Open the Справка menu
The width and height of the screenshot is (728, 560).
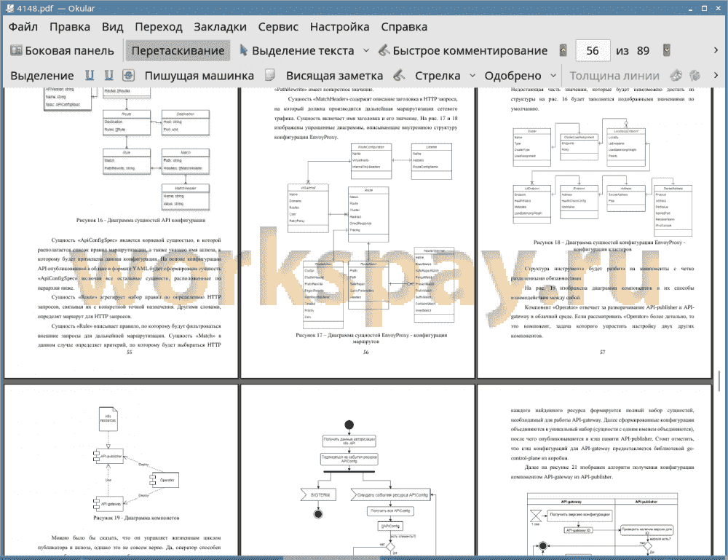404,27
